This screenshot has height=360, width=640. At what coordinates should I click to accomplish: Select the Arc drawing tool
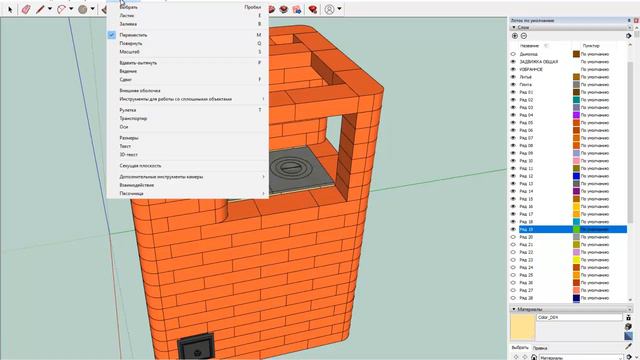pyautogui.click(x=61, y=9)
